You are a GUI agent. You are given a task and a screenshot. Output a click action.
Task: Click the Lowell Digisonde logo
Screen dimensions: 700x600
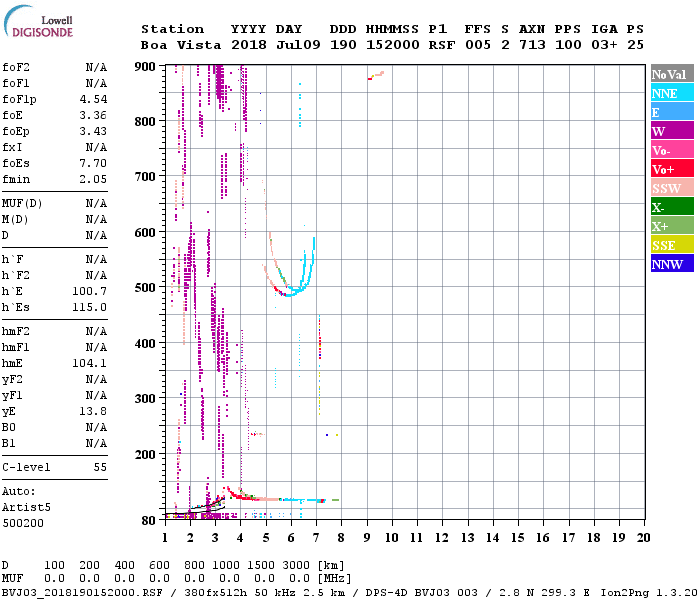tap(38, 22)
